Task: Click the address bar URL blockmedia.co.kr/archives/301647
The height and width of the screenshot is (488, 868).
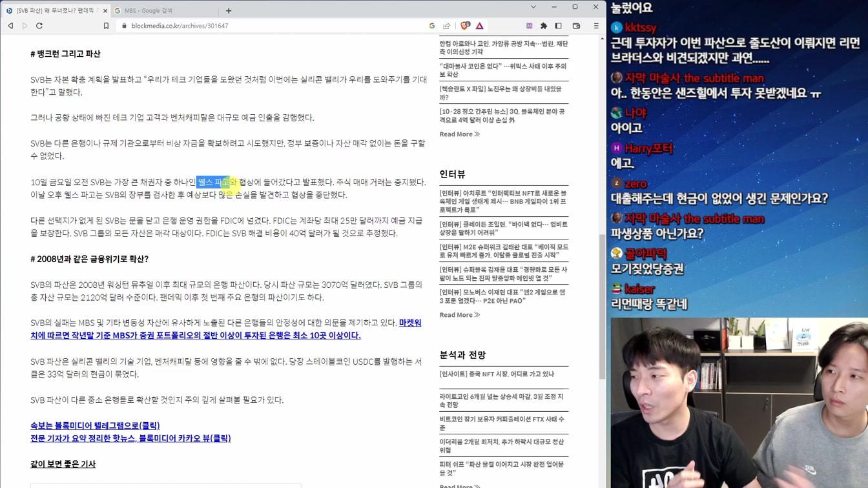Action: click(x=180, y=26)
